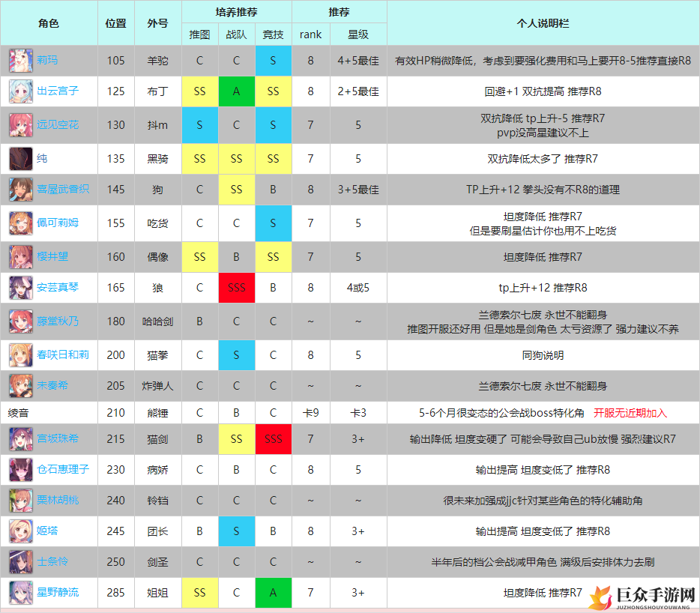The height and width of the screenshot is (613, 700).
Task: Select the 4或5 star-level cell
Action: (358, 288)
